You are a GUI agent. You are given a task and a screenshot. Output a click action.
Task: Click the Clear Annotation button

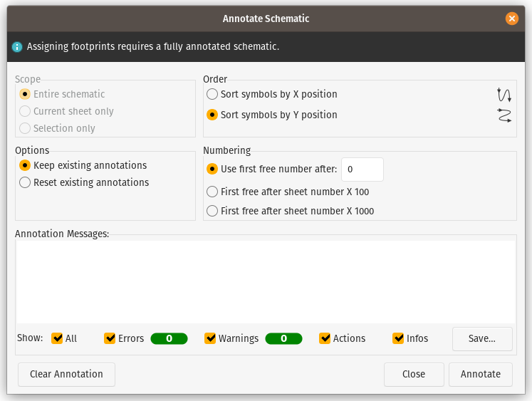[66, 374]
